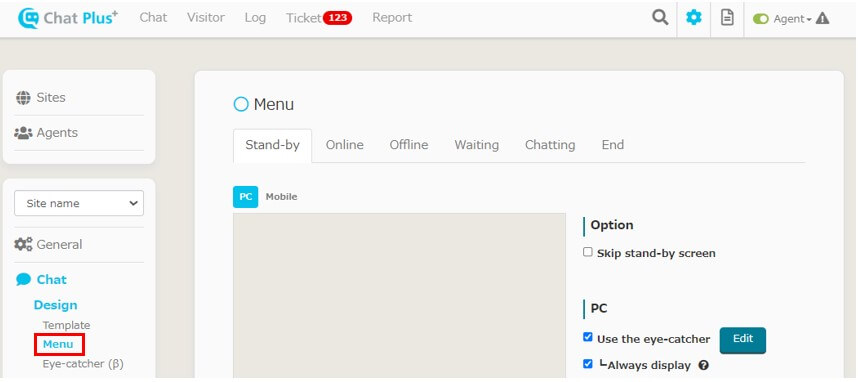Uncheck Always display checkbox
The height and width of the screenshot is (382, 858).
pos(588,364)
